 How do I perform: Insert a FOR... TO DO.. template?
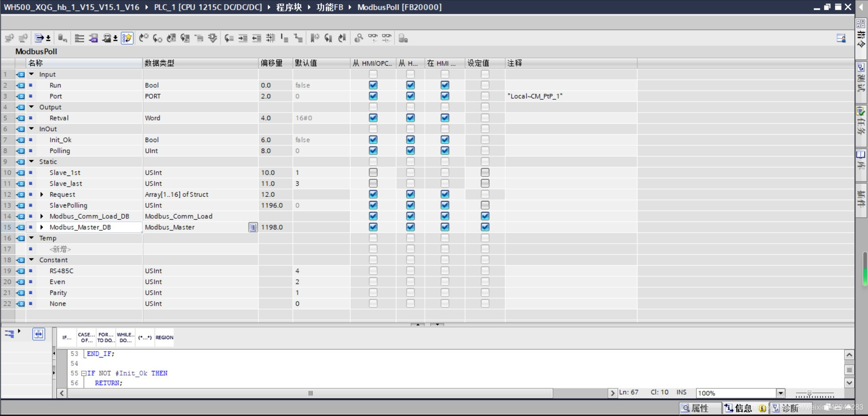(x=106, y=337)
